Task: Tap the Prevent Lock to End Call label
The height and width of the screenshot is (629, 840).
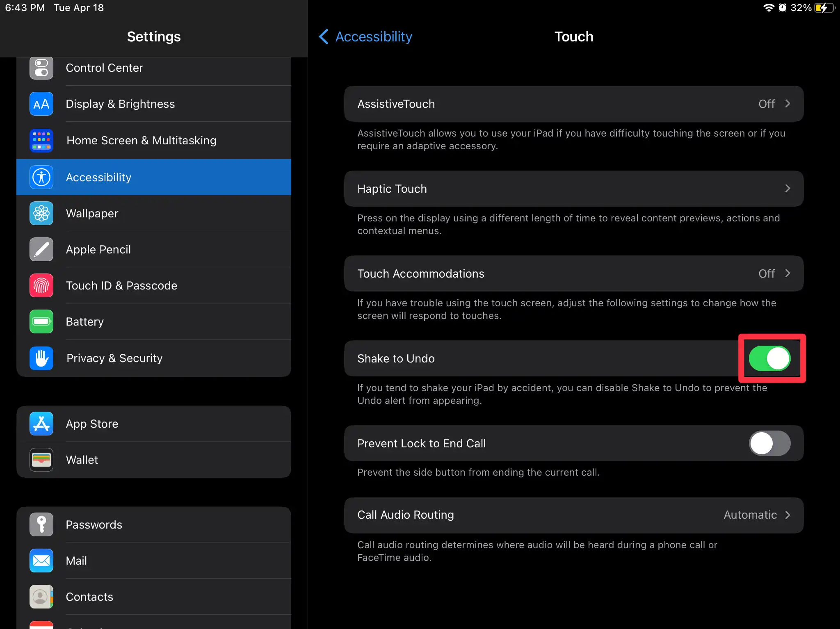Action: [421, 443]
